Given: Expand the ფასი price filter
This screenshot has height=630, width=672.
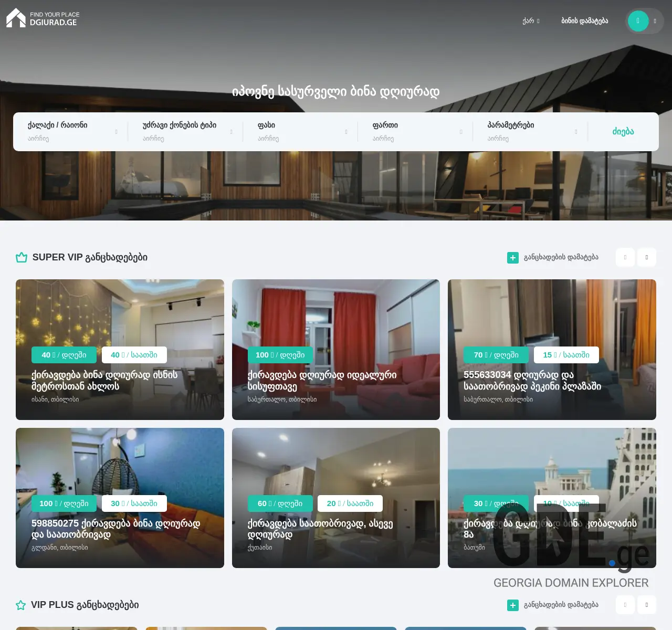Looking at the screenshot, I should (300, 131).
